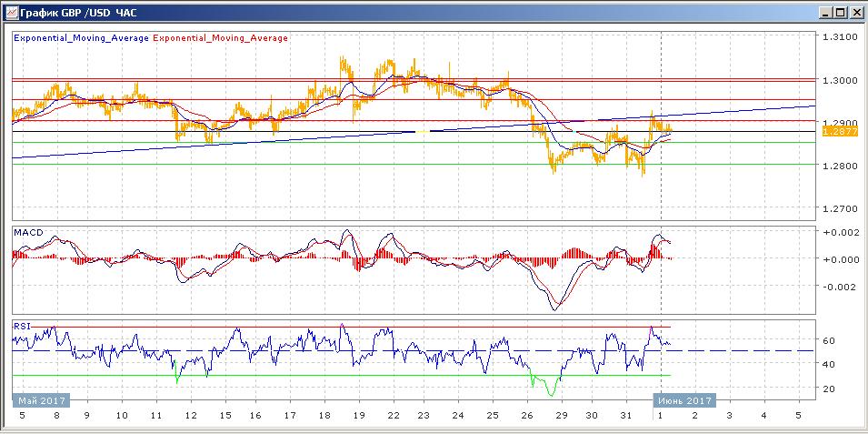This screenshot has width=868, height=434.
Task: Click the RSI indicator label
Action: 21,327
